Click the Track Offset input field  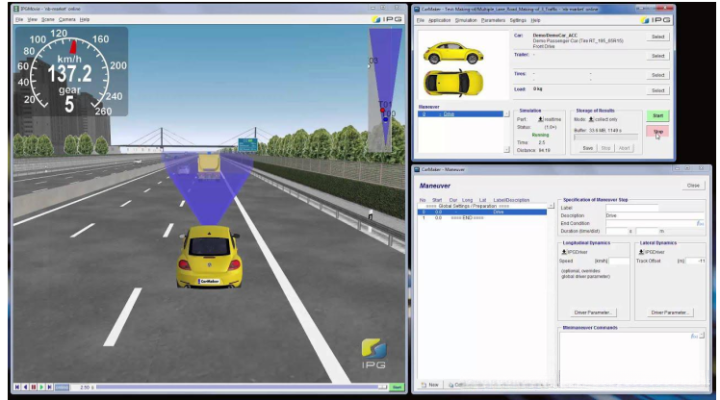point(696,261)
